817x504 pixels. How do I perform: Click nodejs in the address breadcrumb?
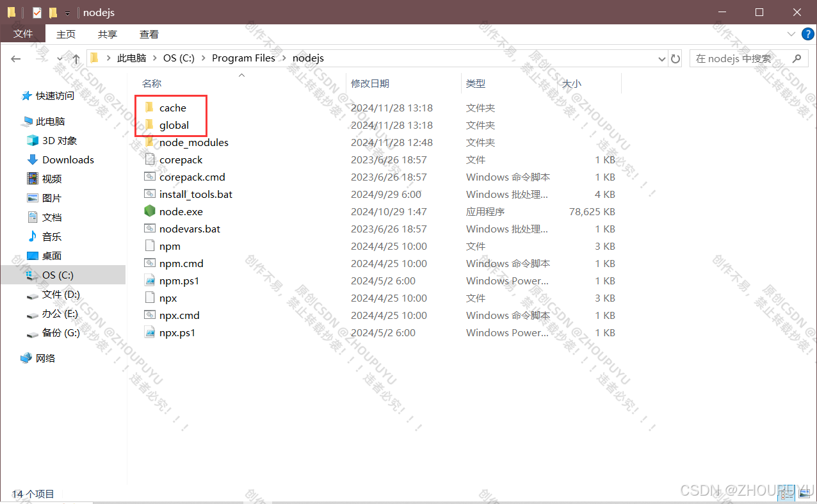click(x=308, y=58)
